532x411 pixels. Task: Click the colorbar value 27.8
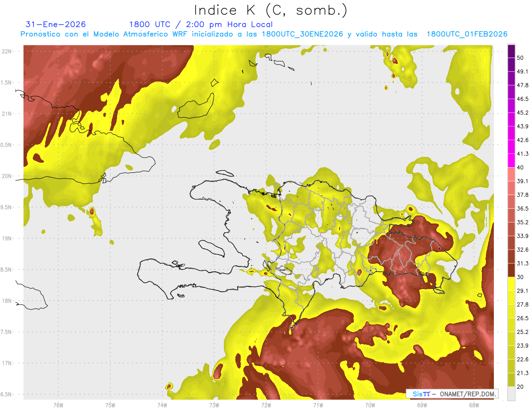523,305
